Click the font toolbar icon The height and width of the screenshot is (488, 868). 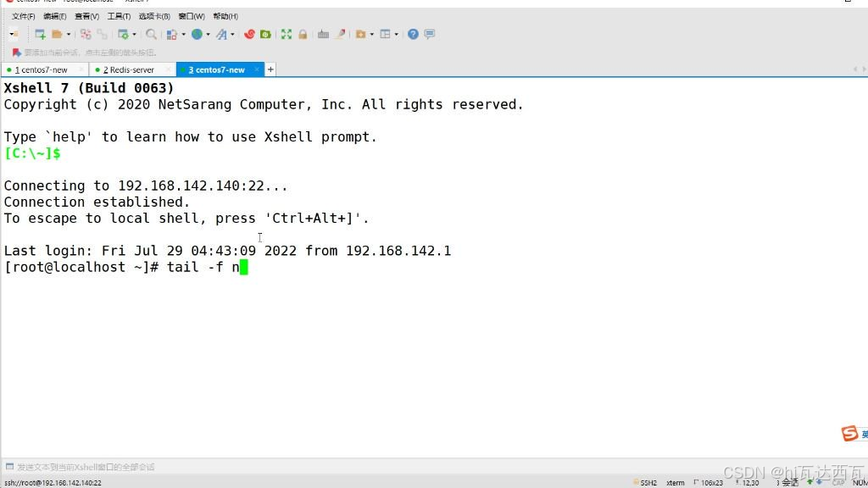click(221, 34)
